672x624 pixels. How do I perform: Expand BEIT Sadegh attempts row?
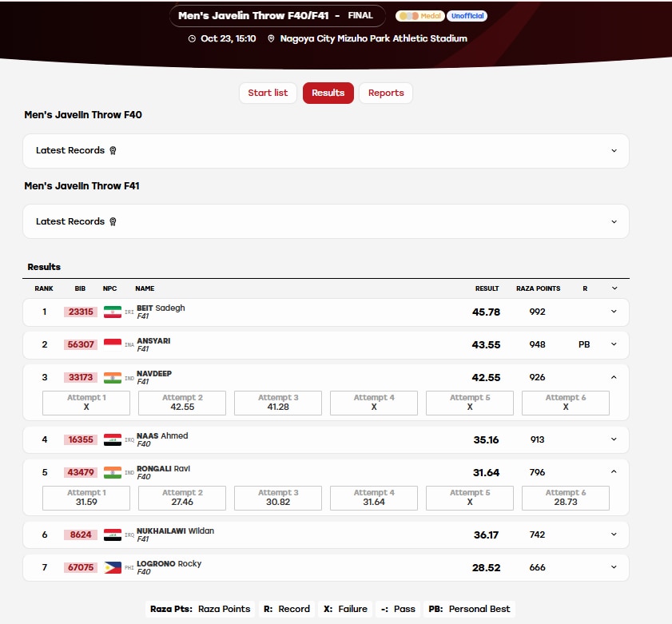[x=614, y=312]
